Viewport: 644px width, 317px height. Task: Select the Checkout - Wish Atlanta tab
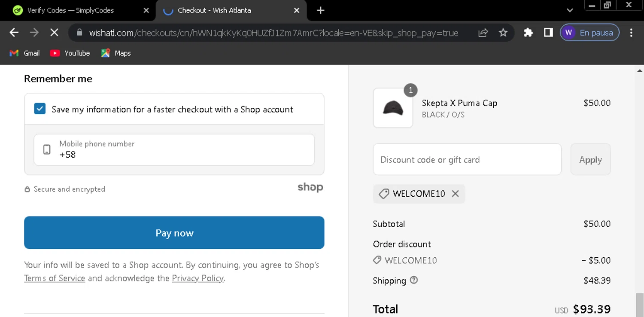(231, 10)
